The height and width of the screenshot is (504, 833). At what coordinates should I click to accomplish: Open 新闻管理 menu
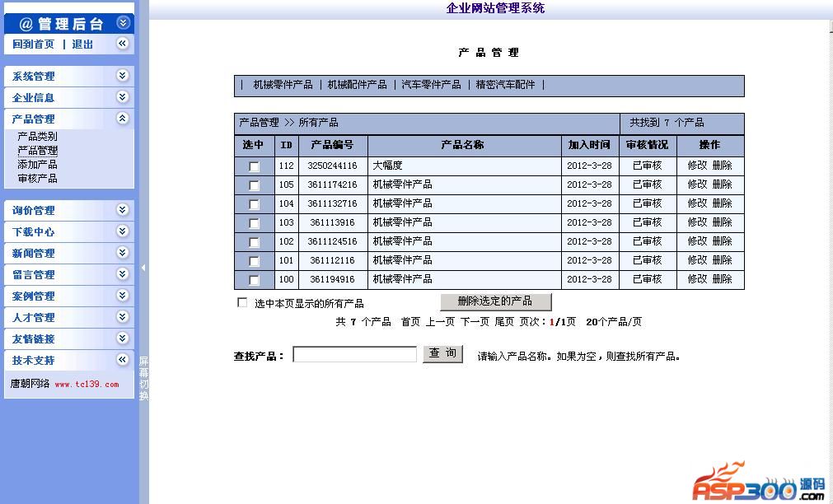34,254
